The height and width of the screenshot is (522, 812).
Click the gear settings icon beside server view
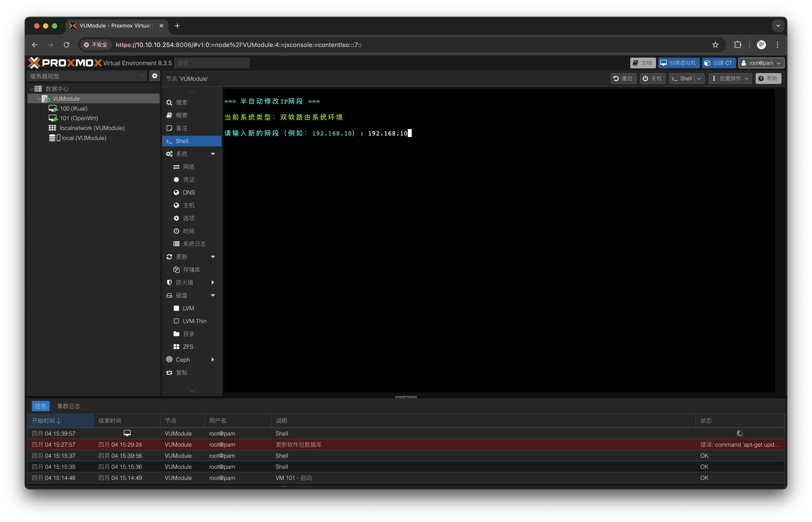pyautogui.click(x=154, y=76)
